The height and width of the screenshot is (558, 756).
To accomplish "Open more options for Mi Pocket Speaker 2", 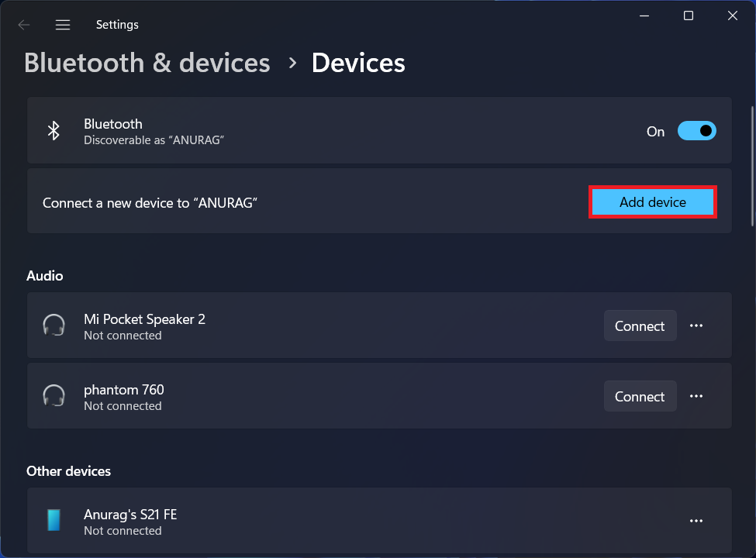I will pos(696,325).
